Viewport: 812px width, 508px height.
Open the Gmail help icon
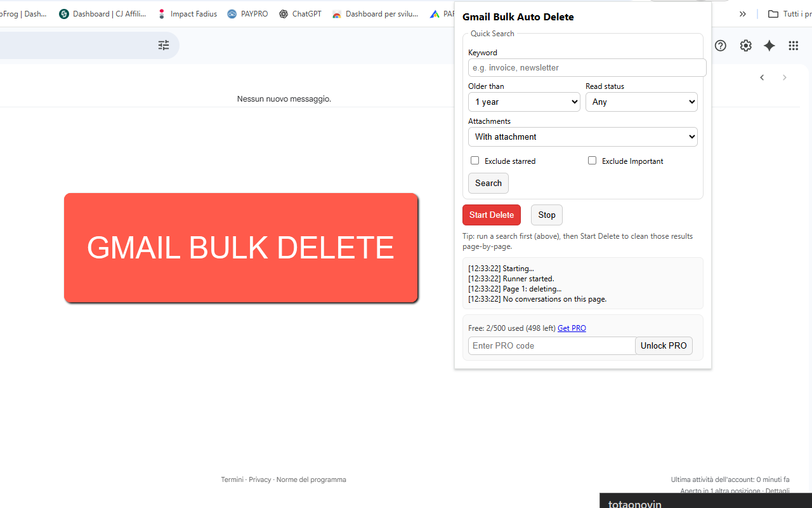coord(720,45)
